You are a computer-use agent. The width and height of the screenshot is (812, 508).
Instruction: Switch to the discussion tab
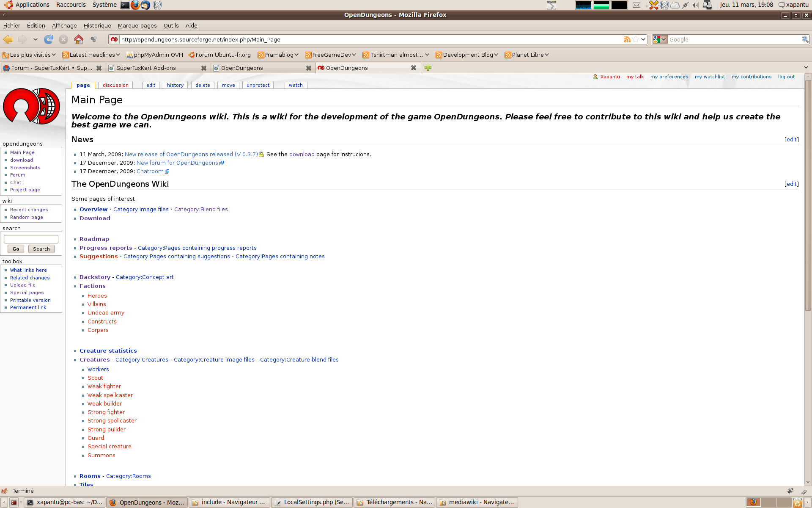[x=115, y=85]
